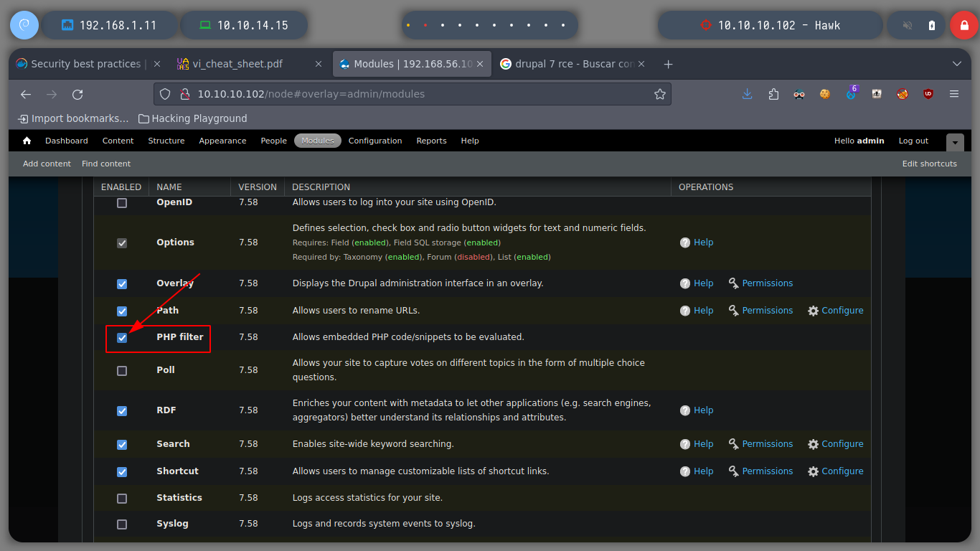Open the Content admin menu
The width and height of the screenshot is (980, 551).
[118, 141]
